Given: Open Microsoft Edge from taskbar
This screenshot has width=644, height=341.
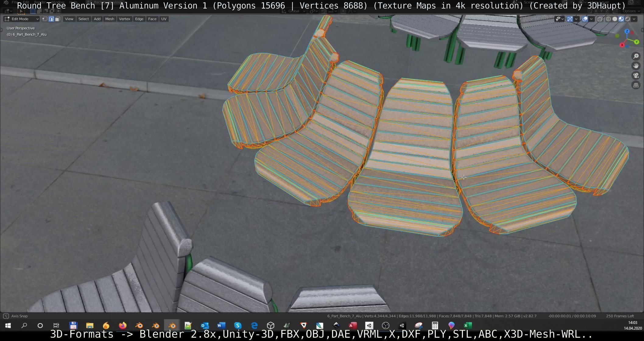Looking at the screenshot, I should (254, 325).
